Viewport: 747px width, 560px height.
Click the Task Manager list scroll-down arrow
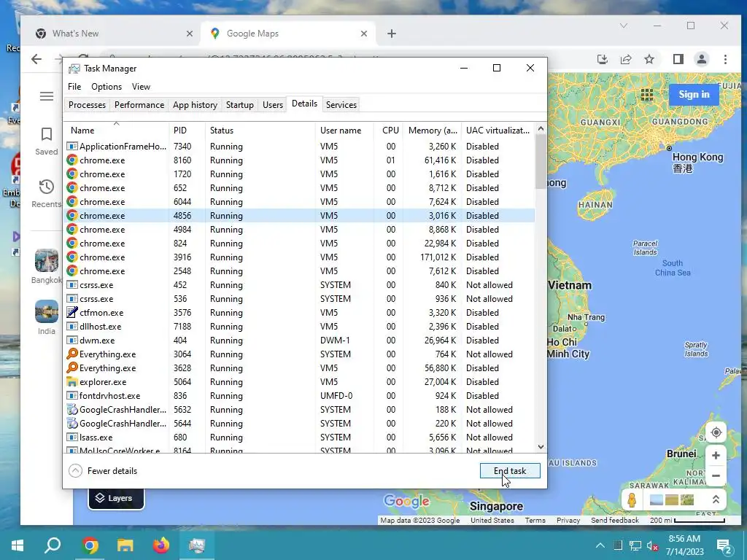pyautogui.click(x=541, y=447)
